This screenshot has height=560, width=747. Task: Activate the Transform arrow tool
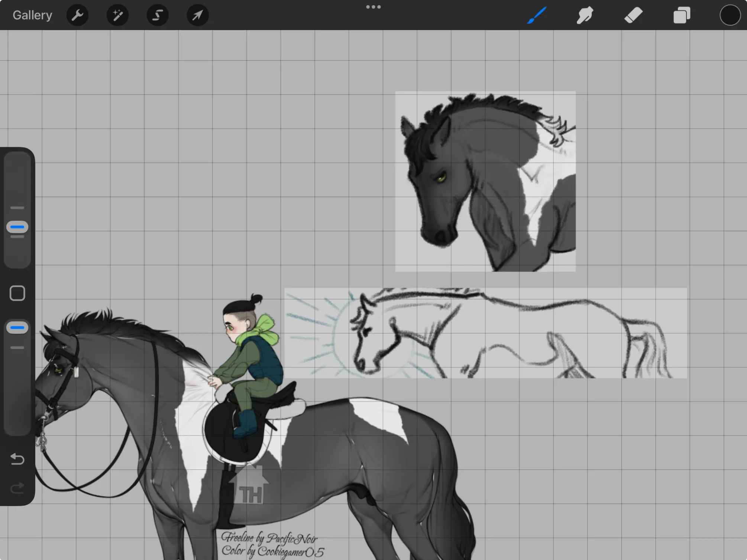(x=197, y=15)
